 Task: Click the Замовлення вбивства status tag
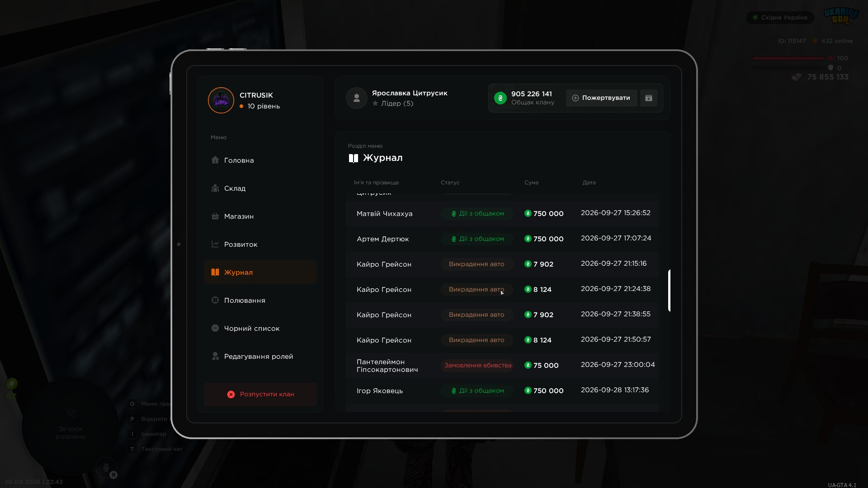tap(478, 365)
